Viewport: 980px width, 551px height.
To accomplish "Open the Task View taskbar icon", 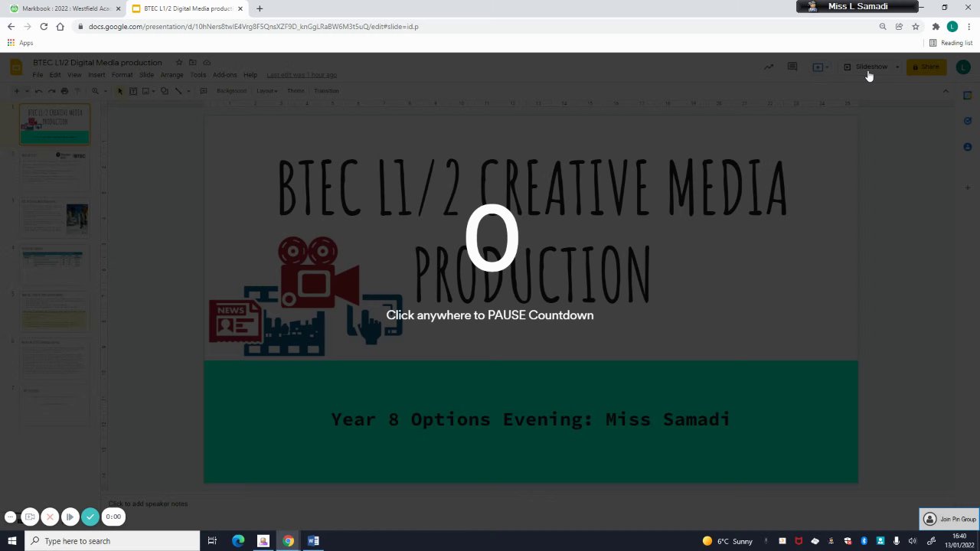I will point(212,541).
